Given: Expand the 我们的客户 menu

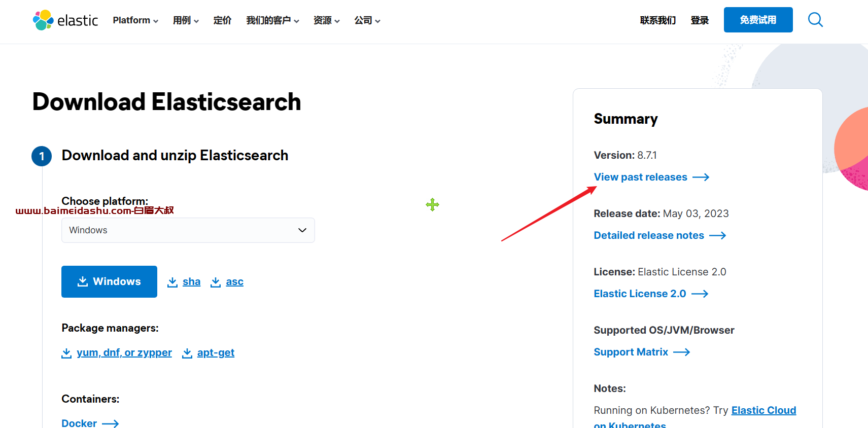Looking at the screenshot, I should coord(273,20).
